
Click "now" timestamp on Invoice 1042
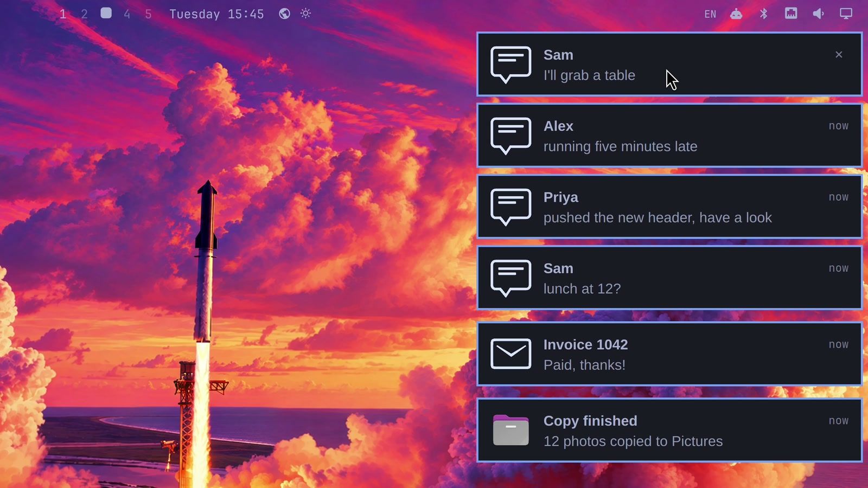click(839, 345)
